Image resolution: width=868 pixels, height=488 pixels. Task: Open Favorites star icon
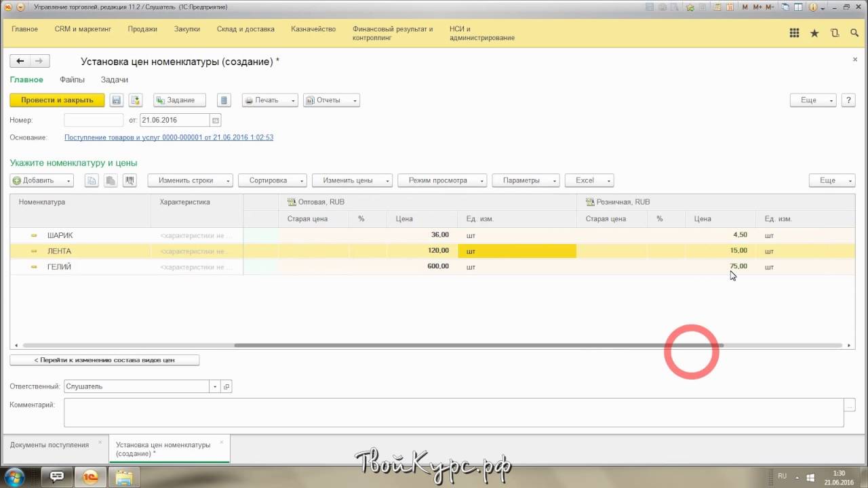(814, 33)
